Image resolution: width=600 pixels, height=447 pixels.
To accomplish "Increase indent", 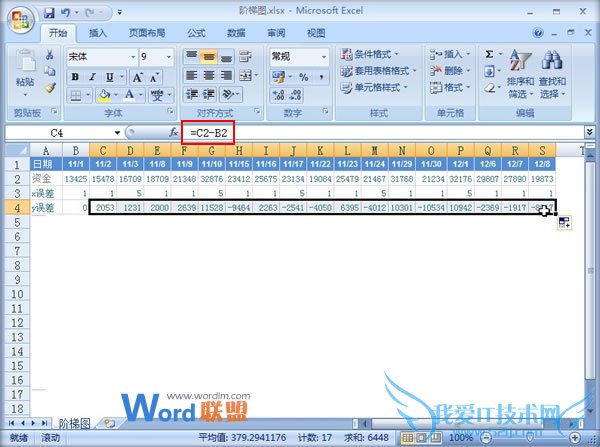I will click(209, 94).
